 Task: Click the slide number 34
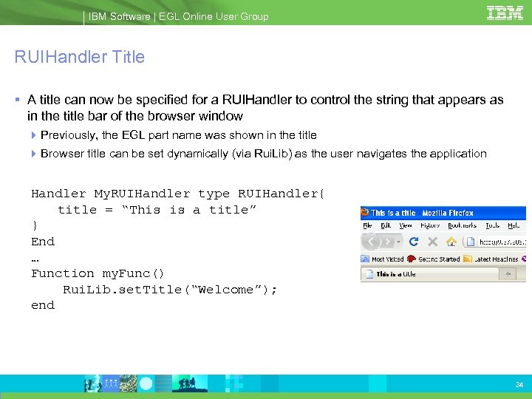point(519,384)
